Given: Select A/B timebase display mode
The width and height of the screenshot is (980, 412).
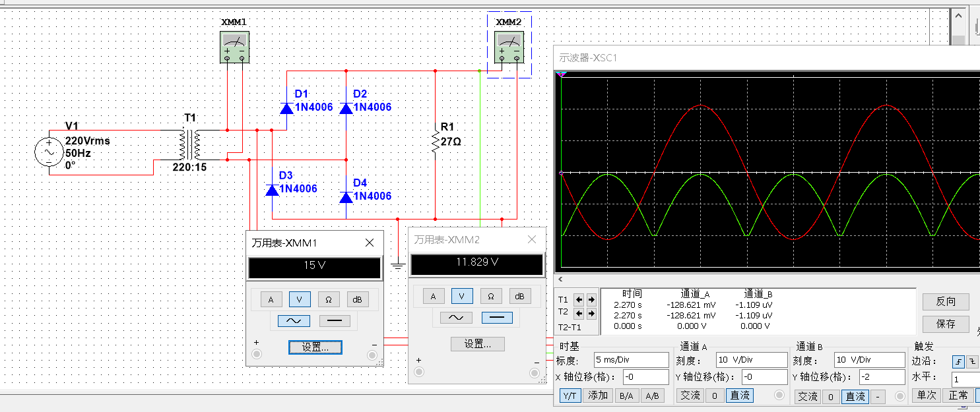Looking at the screenshot, I should tap(652, 396).
